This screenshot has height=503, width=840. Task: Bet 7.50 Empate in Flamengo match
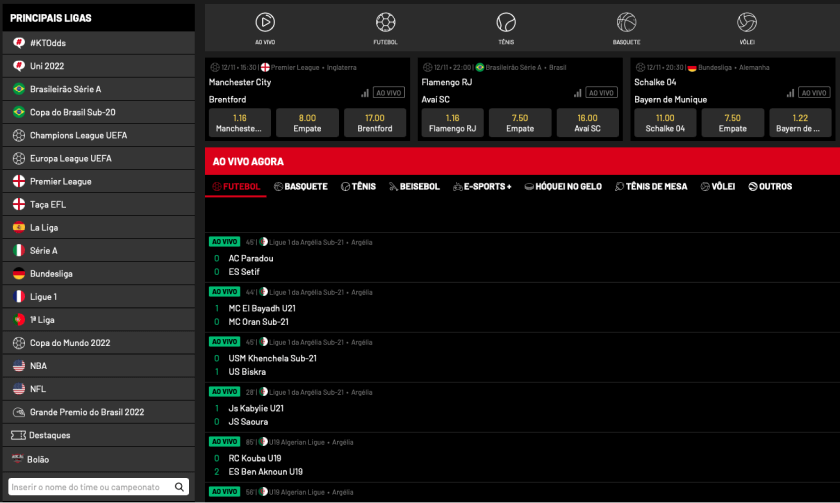click(x=520, y=123)
